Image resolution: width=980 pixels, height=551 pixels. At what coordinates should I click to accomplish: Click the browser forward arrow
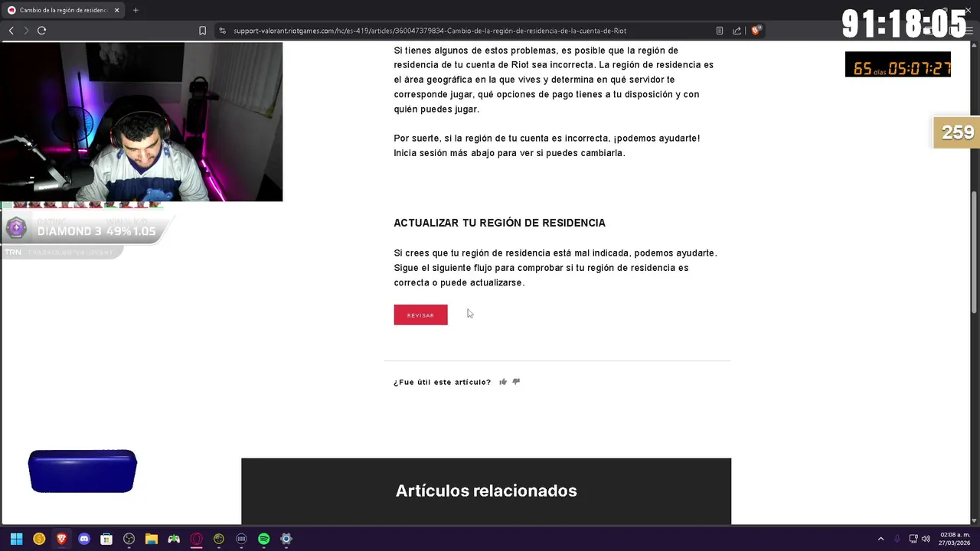tap(26, 31)
